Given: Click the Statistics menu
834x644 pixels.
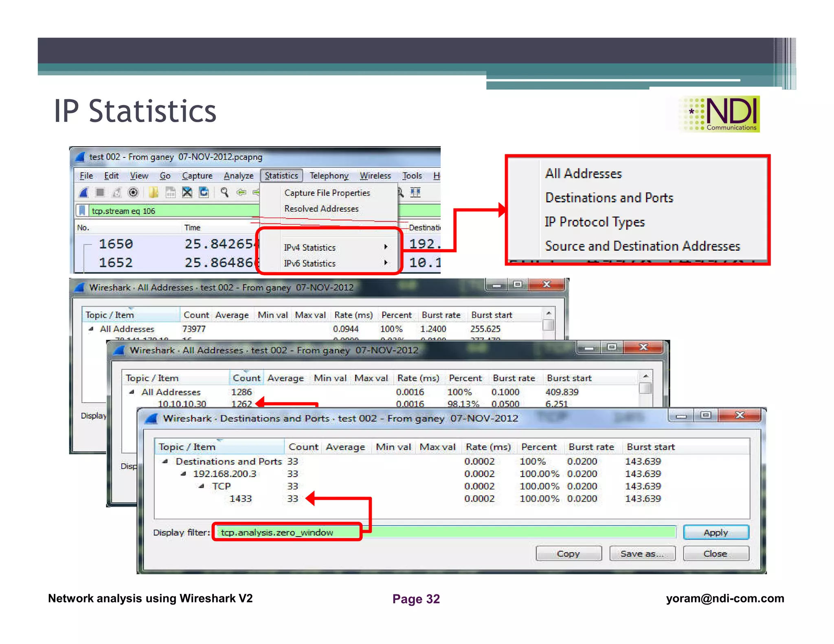Looking at the screenshot, I should click(281, 175).
